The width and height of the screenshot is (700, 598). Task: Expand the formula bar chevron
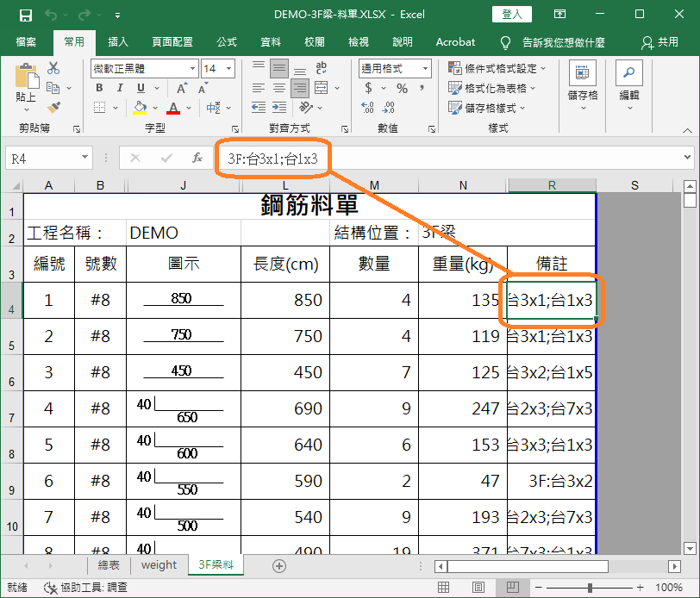pos(687,158)
